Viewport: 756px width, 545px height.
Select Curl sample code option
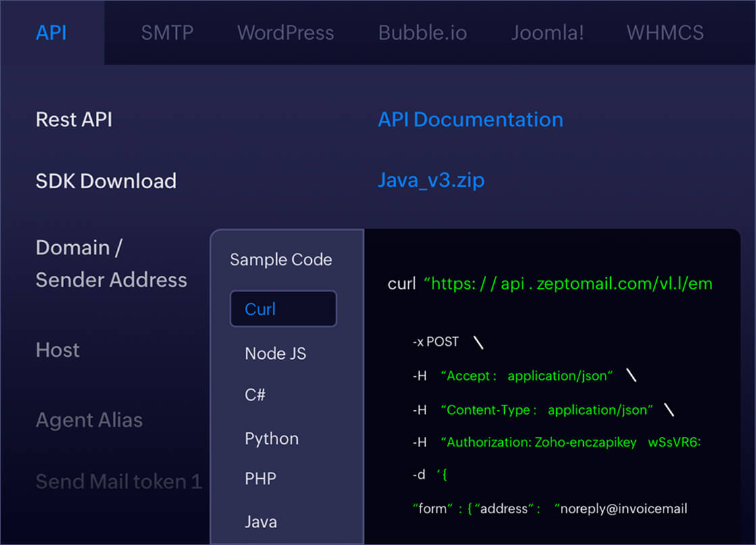(283, 309)
